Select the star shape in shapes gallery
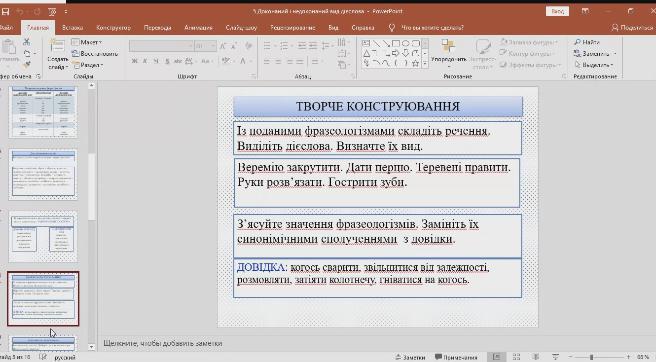Screen dimensions: 656x362 (x=415, y=63)
